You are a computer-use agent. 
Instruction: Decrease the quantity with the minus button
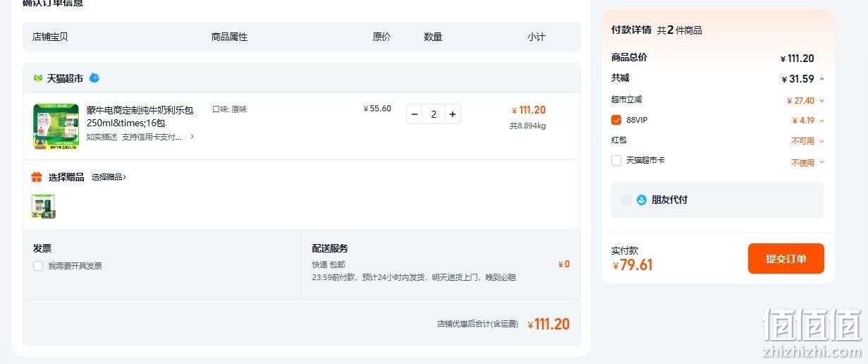click(x=415, y=114)
